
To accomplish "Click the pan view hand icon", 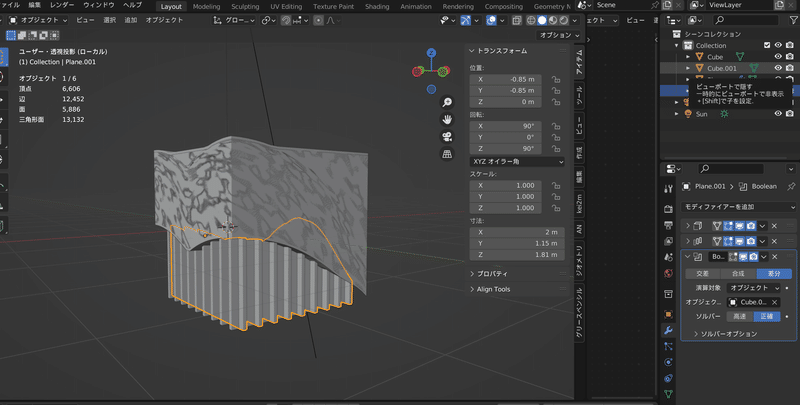I will 447,119.
